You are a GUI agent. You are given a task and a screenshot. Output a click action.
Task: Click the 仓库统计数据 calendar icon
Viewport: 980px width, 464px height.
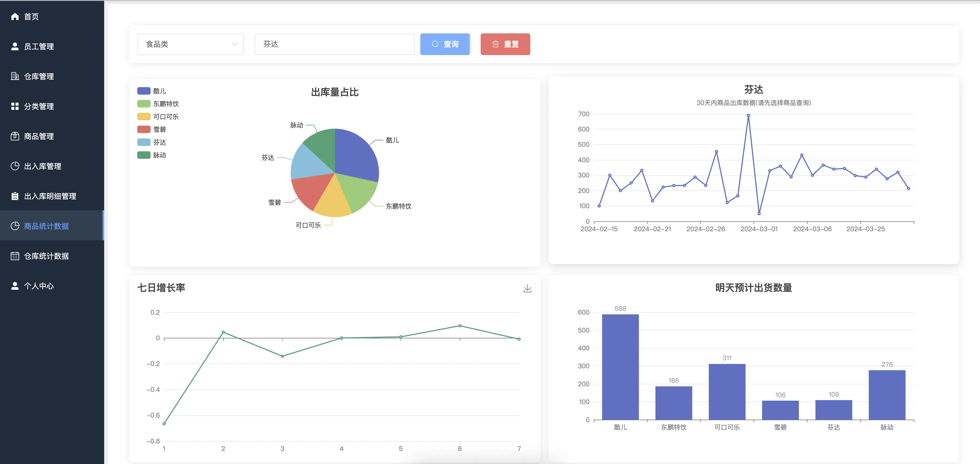point(15,256)
